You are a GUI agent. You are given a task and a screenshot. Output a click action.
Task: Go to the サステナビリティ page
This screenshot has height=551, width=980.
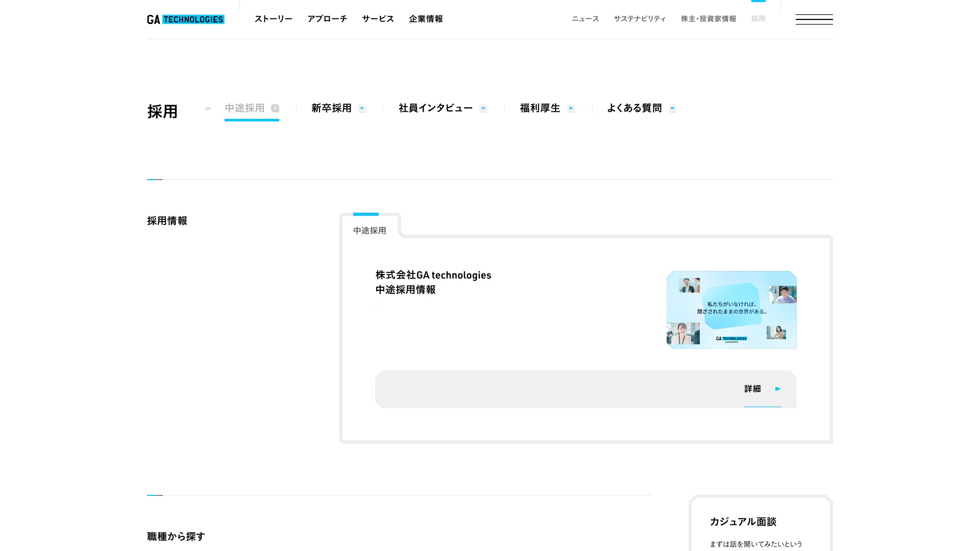[x=640, y=19]
